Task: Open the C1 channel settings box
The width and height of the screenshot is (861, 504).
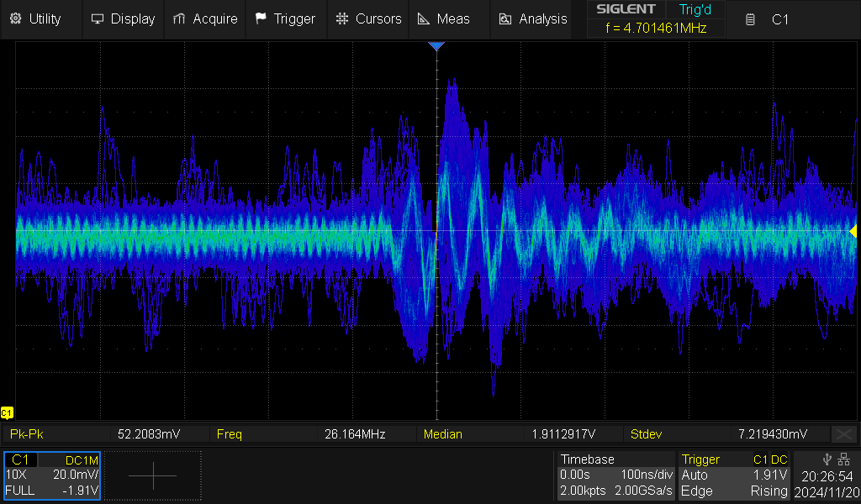Action: [51, 475]
